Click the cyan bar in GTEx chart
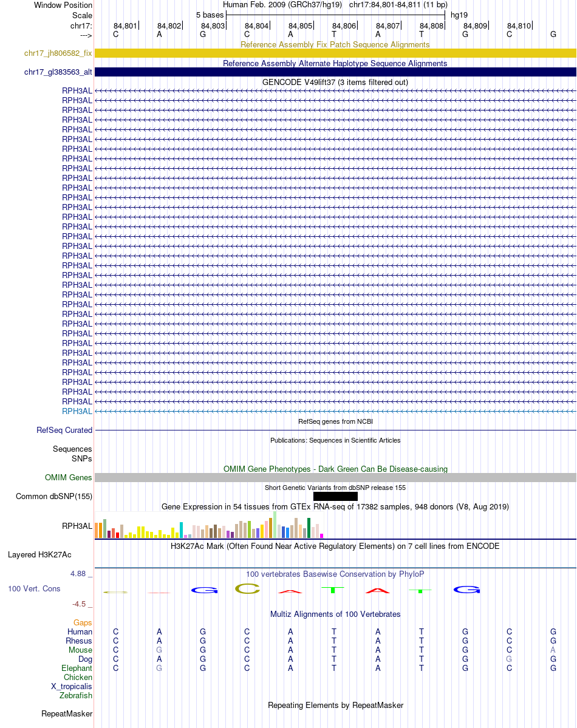Screen dimensions: 577x728 pyautogui.click(x=182, y=529)
